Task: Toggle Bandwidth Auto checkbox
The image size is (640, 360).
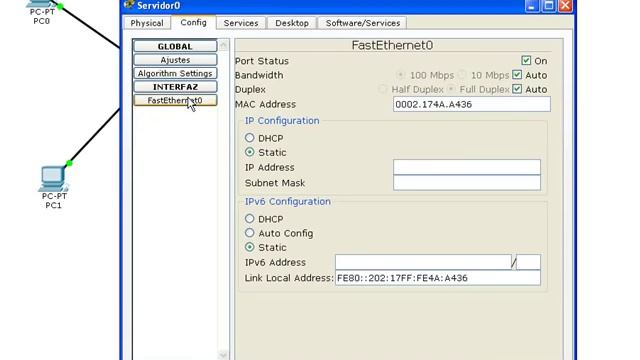Action: click(x=517, y=75)
